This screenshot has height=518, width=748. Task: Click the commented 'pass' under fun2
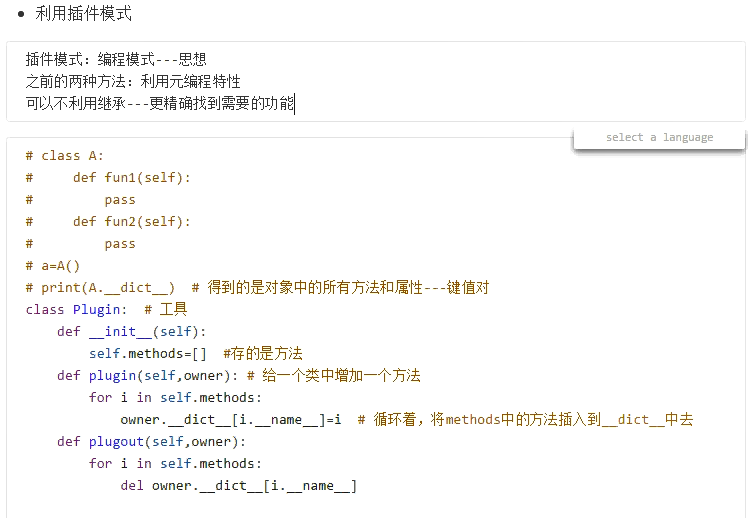coord(120,243)
